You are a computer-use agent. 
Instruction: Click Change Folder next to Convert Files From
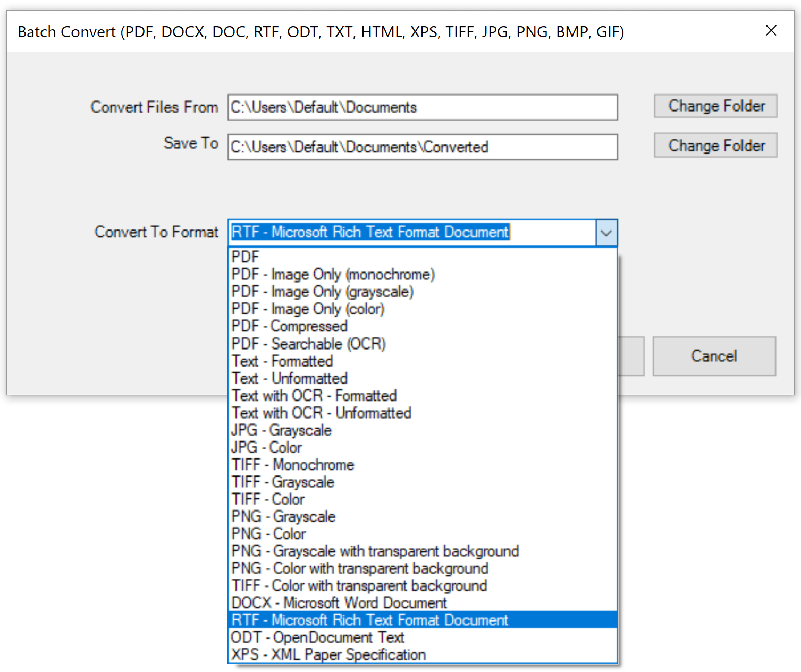[x=715, y=106]
